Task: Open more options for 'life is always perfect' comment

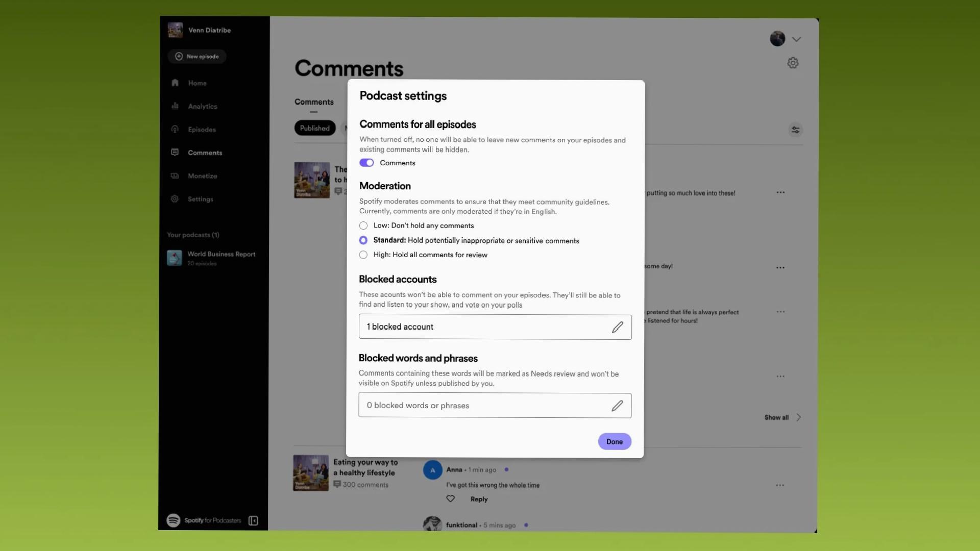Action: pos(780,312)
